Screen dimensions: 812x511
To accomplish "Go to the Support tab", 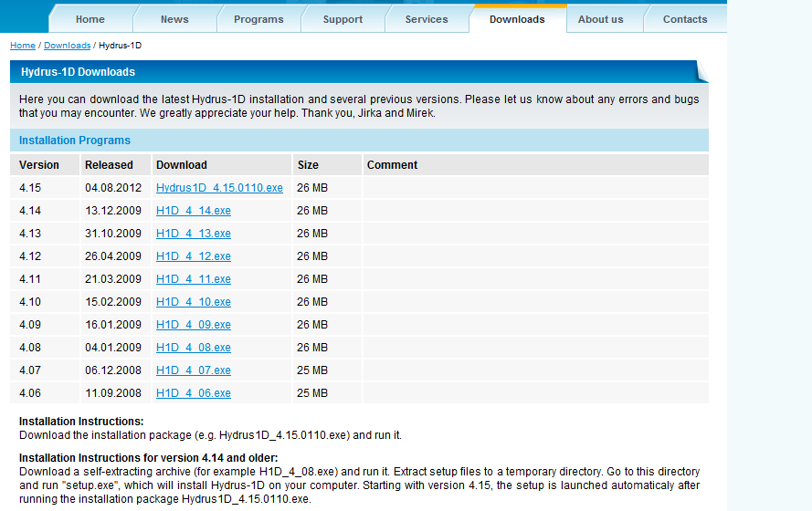I will tap(343, 19).
